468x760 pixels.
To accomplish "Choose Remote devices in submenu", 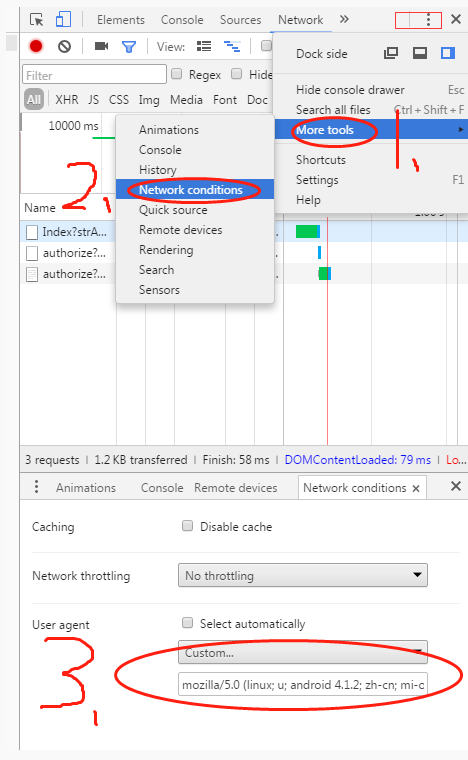I will [x=195, y=230].
